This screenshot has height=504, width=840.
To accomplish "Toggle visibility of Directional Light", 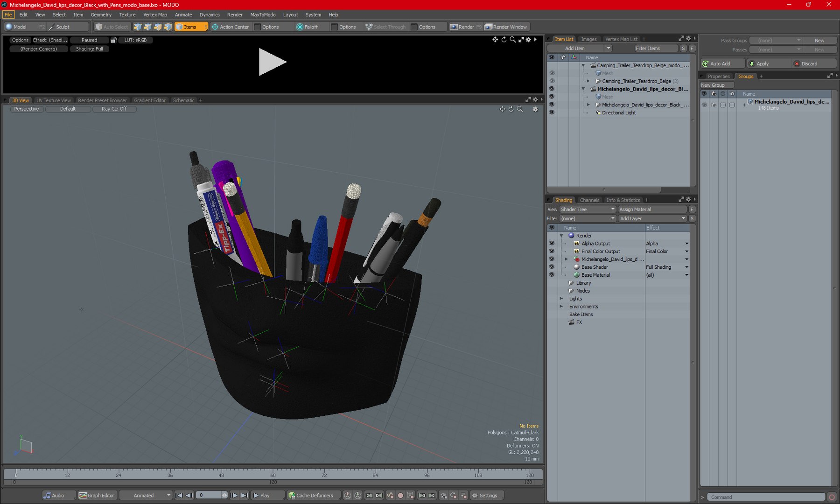I will click(552, 112).
